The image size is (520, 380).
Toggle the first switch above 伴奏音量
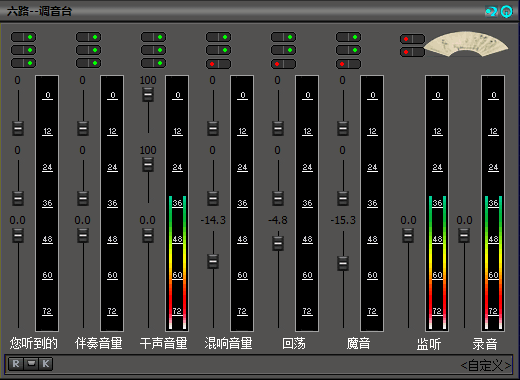tap(88, 37)
